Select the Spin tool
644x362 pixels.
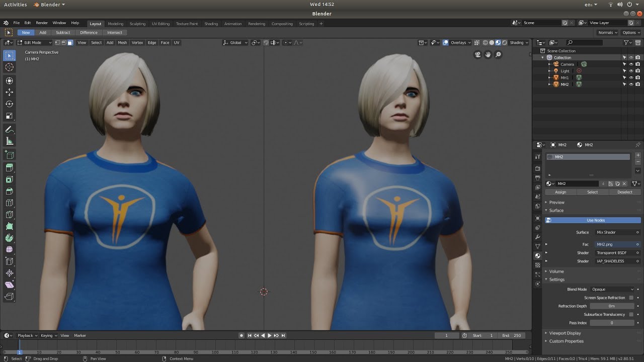pos(10,238)
